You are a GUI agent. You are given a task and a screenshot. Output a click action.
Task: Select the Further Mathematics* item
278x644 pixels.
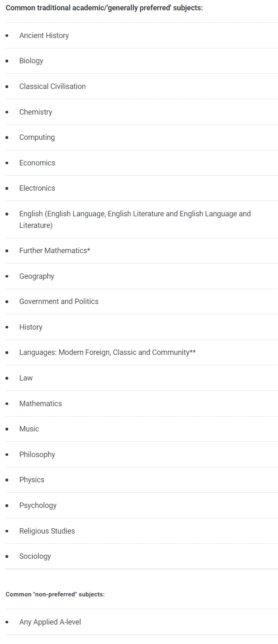(55, 251)
